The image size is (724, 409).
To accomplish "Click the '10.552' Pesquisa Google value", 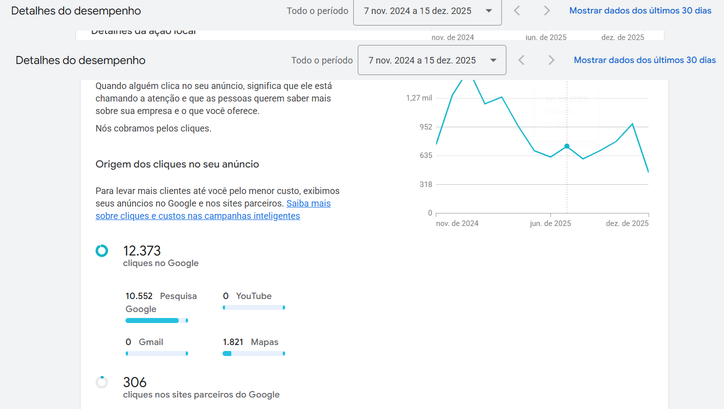I will pos(139,296).
